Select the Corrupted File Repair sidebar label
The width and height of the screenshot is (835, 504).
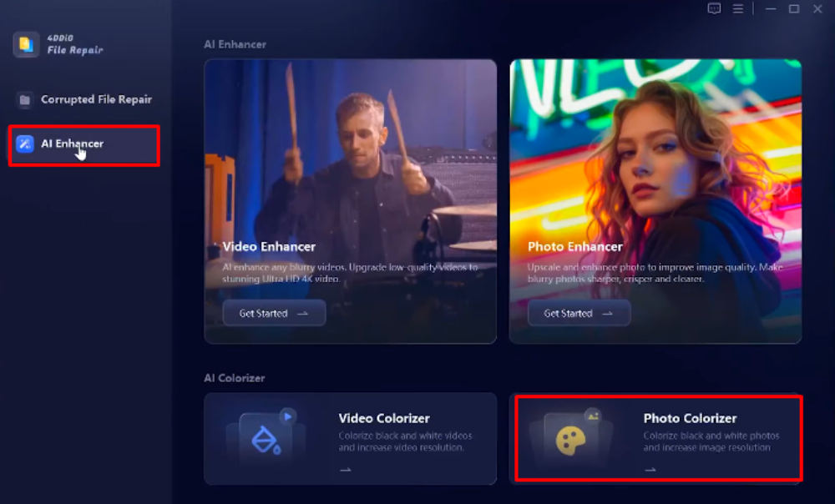(96, 99)
